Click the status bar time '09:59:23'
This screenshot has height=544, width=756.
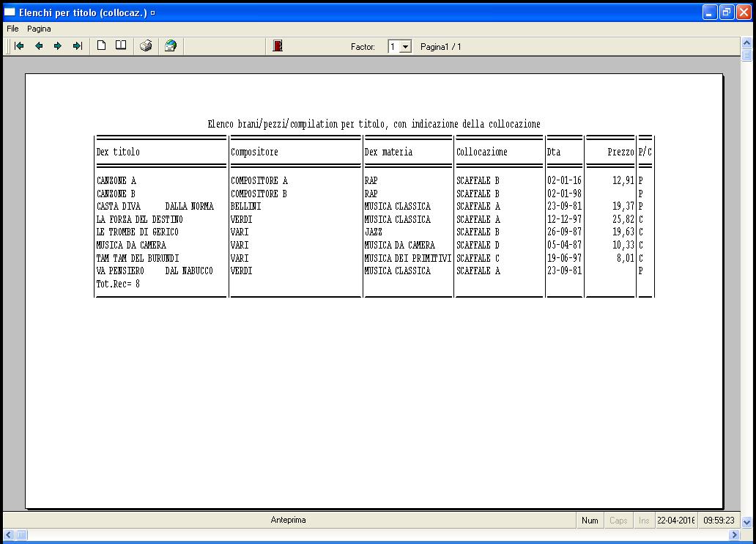tap(719, 521)
